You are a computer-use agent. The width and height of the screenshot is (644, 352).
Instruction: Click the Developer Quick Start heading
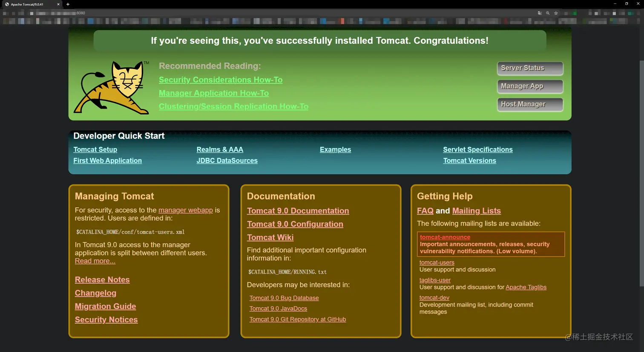[119, 136]
